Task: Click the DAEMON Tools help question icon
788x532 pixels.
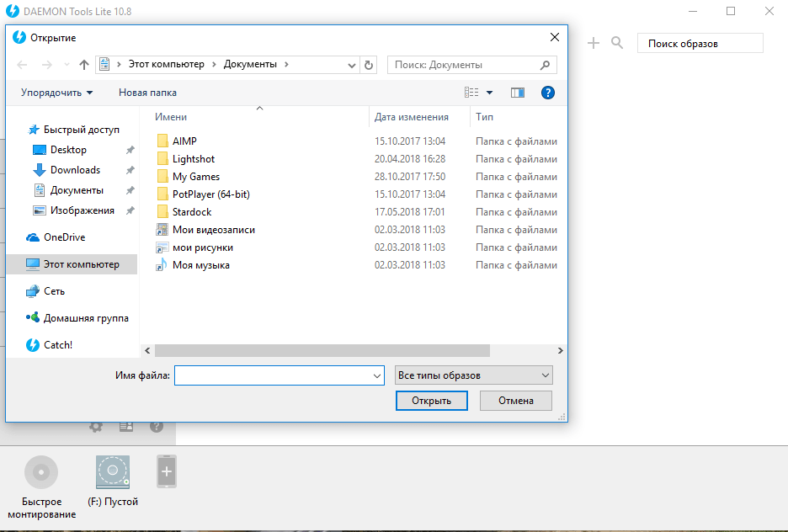Action: point(157,427)
